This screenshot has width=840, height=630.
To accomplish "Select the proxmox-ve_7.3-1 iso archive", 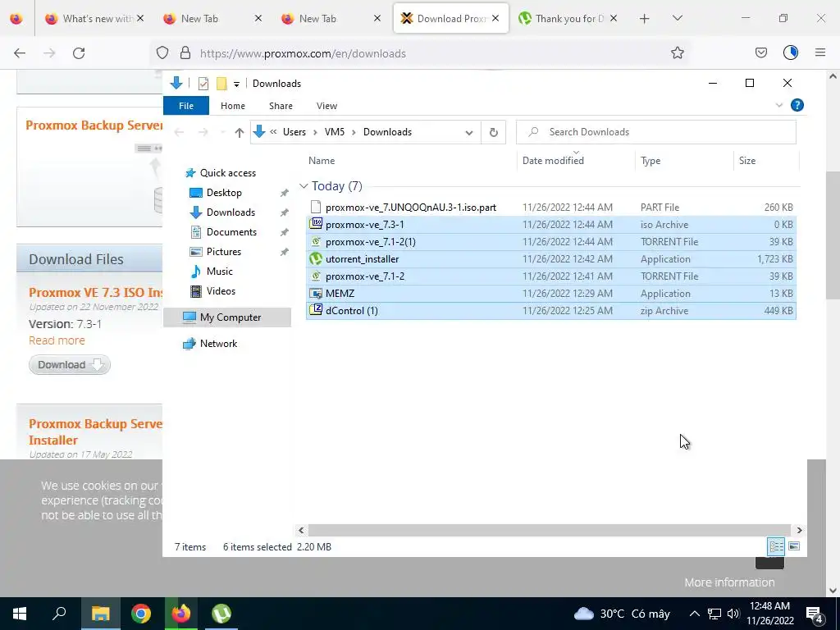I will point(550,225).
